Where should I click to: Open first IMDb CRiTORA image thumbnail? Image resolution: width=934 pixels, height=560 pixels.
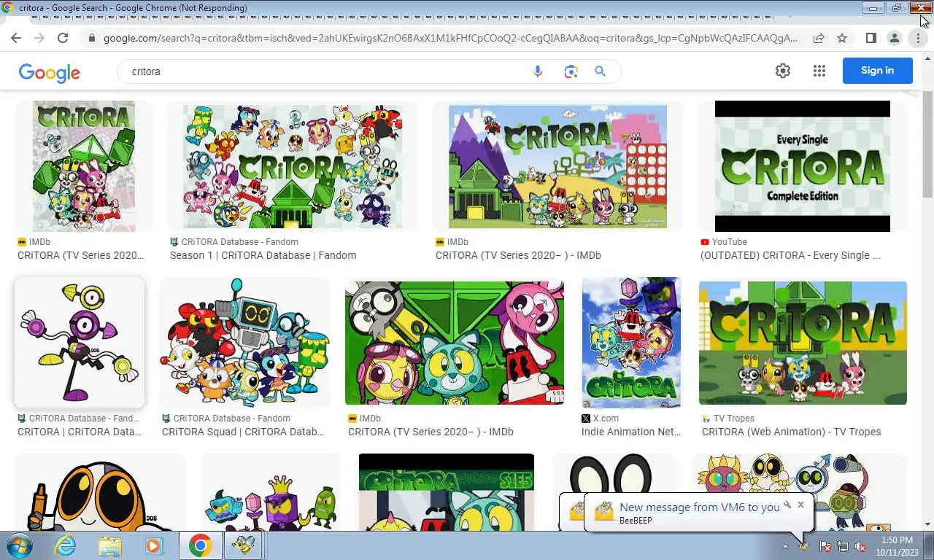click(x=84, y=166)
